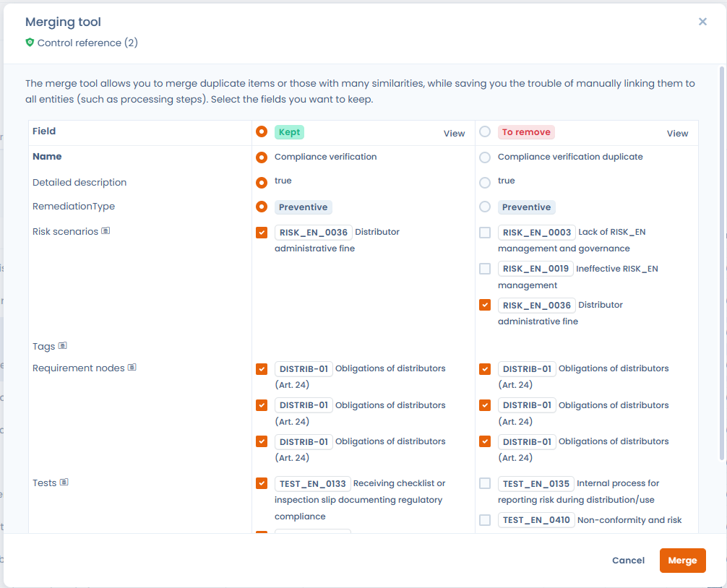Cancel the merge operation

point(628,561)
